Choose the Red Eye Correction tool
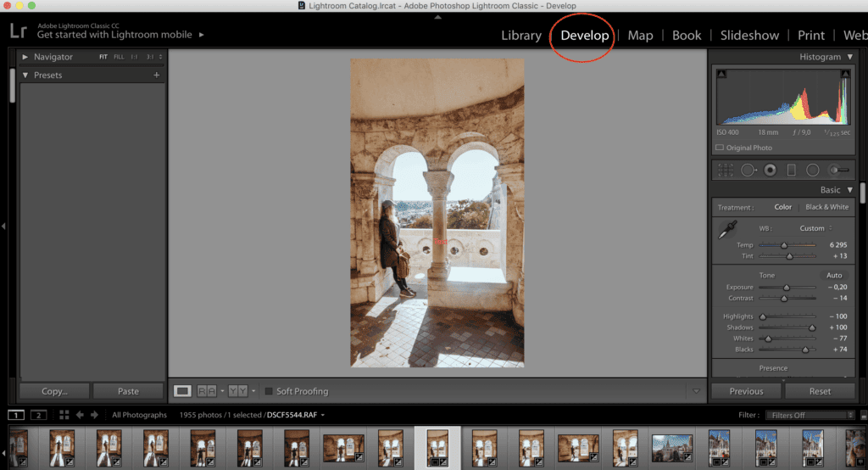The height and width of the screenshot is (470, 868). point(770,170)
